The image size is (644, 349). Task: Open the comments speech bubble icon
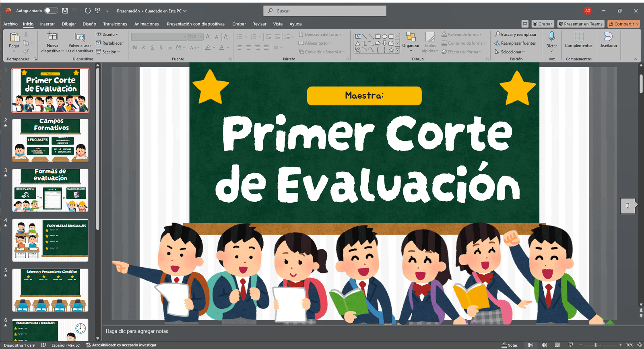coord(525,24)
